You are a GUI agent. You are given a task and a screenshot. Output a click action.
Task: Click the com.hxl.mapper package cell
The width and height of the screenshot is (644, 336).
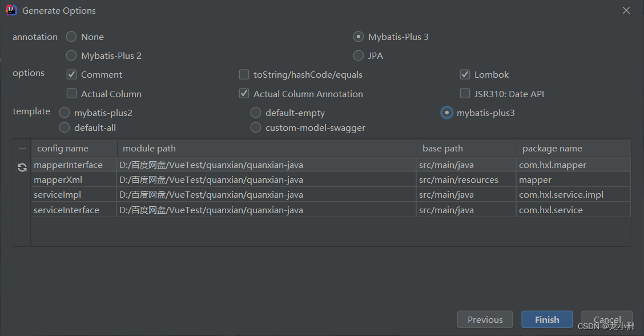(x=573, y=165)
